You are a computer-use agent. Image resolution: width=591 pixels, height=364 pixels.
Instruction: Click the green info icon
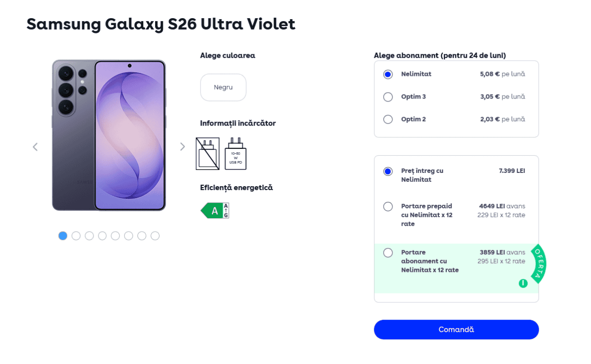tap(523, 283)
